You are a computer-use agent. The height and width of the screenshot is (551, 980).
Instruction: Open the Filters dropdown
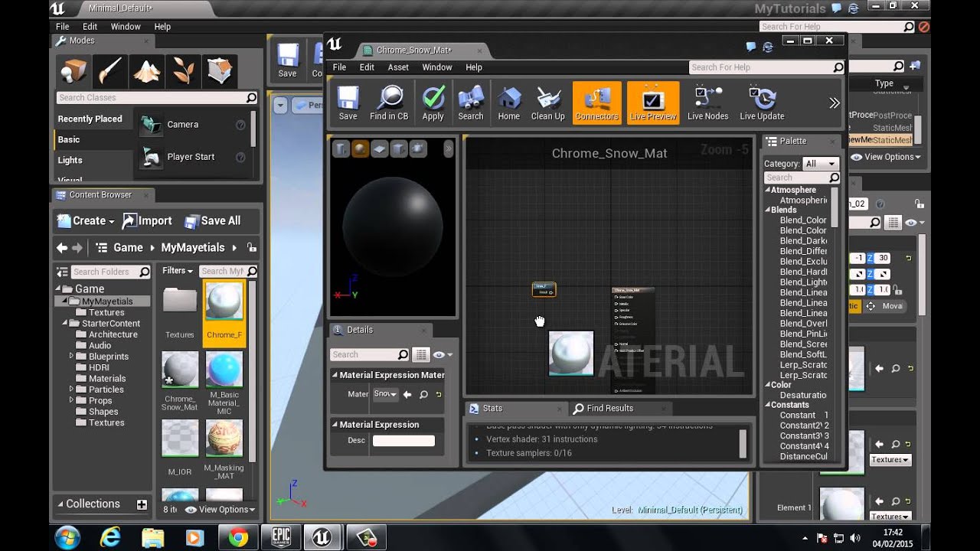click(178, 271)
